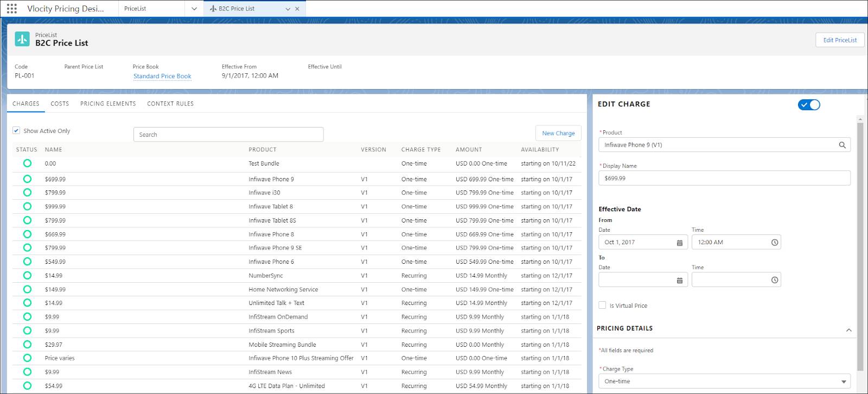Open calendar picker for To date
This screenshot has height=394, width=868.
[x=679, y=280]
